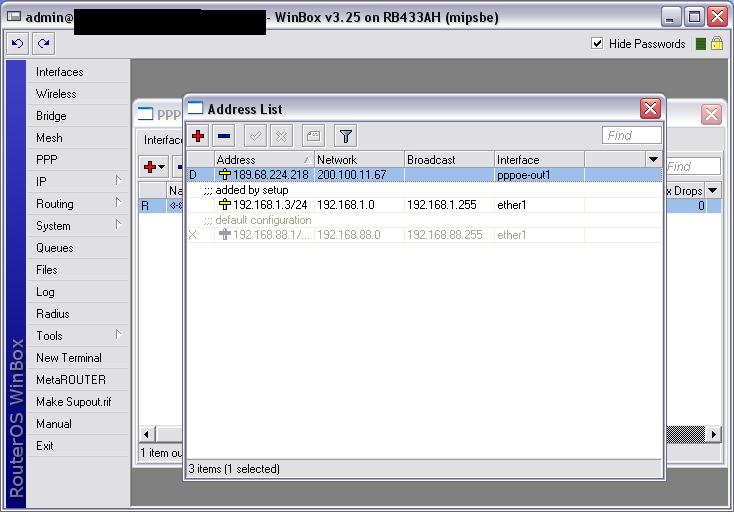Open the Manual entry
Viewport: 734px width, 512px height.
coord(77,424)
